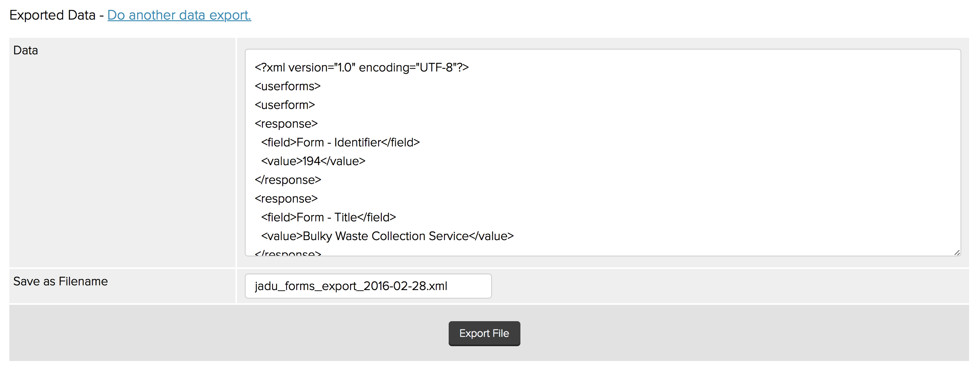The height and width of the screenshot is (377, 980).
Task: Click the first opening <response> tag line
Action: tap(286, 124)
